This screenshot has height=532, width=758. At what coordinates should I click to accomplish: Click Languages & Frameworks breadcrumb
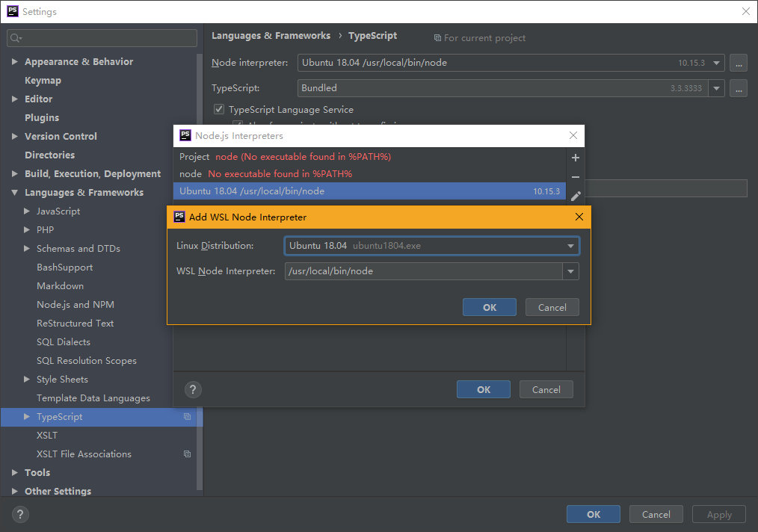pyautogui.click(x=271, y=36)
